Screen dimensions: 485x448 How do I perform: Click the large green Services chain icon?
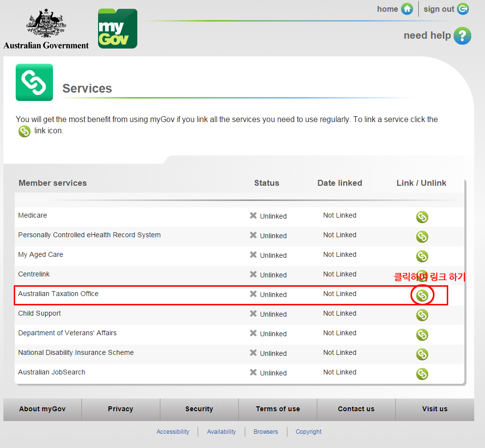click(x=34, y=82)
